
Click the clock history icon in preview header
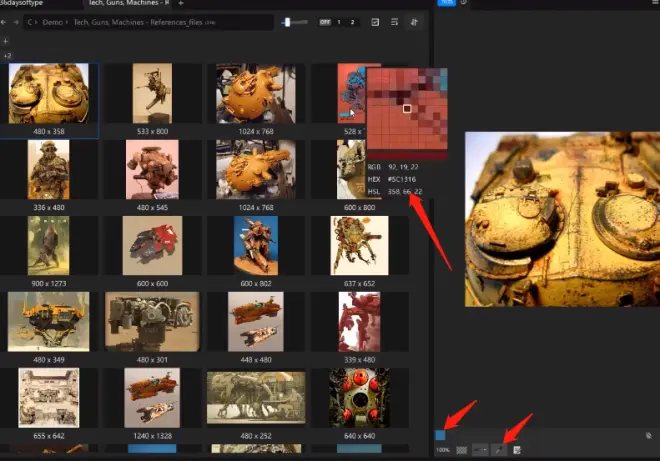[x=463, y=2]
